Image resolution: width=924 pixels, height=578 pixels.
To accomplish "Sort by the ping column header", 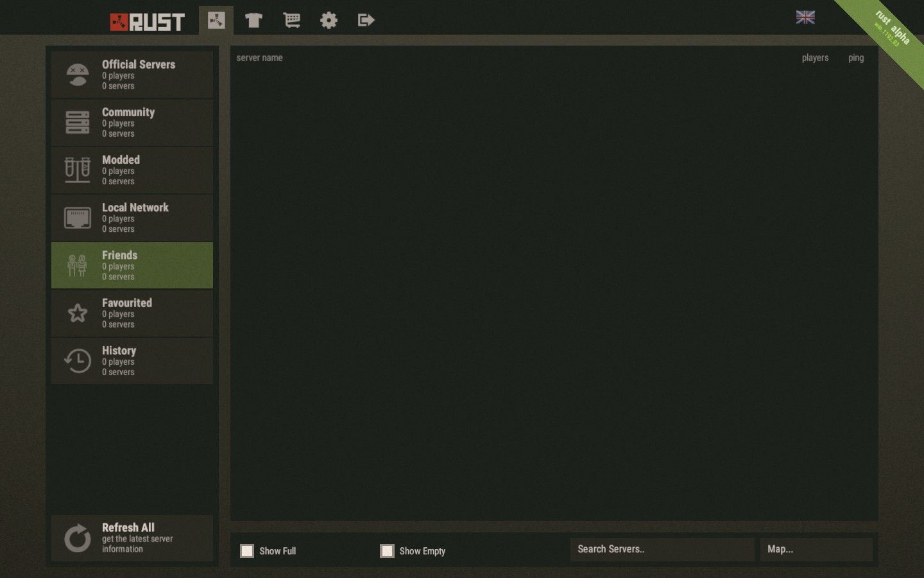I will coord(856,58).
